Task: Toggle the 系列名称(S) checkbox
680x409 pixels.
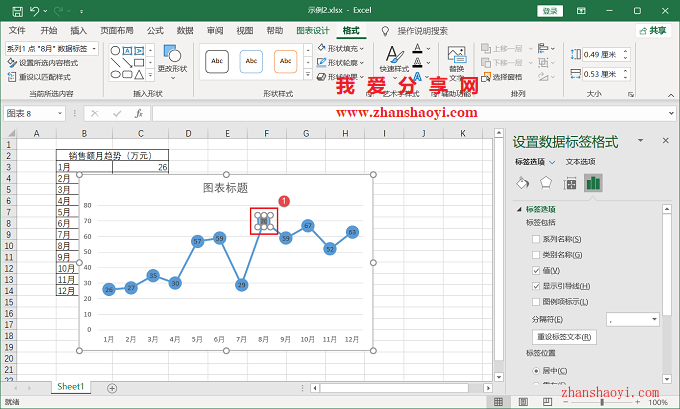Action: (x=536, y=239)
